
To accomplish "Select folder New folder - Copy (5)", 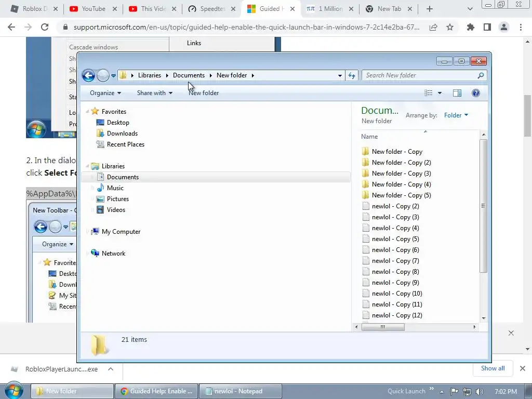I will 402,195.
